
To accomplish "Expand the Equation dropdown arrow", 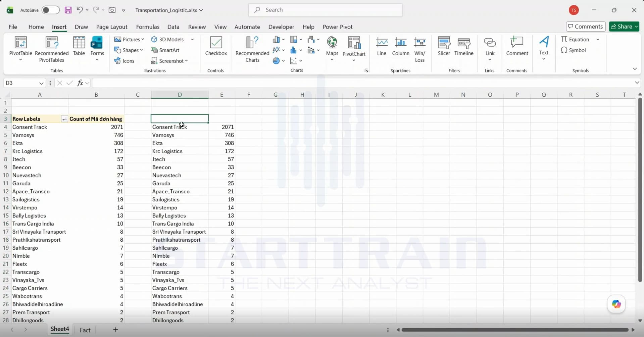I will [598, 39].
